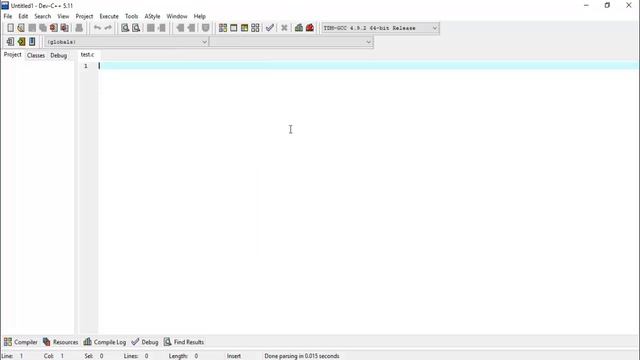Click the Rebuild All icon
Viewport: 640px width, 360px height.
255,28
